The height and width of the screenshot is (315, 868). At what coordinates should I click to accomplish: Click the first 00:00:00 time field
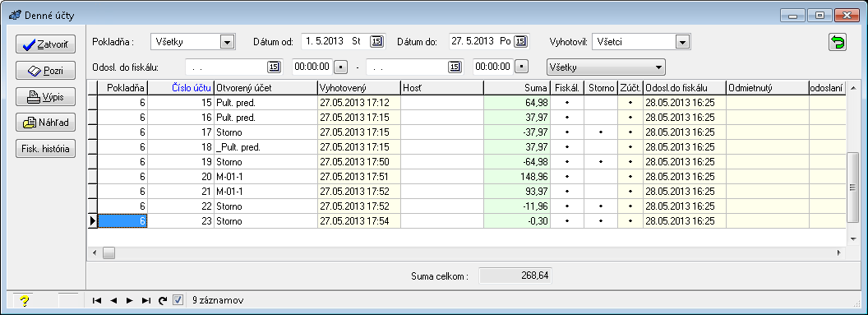tap(313, 67)
